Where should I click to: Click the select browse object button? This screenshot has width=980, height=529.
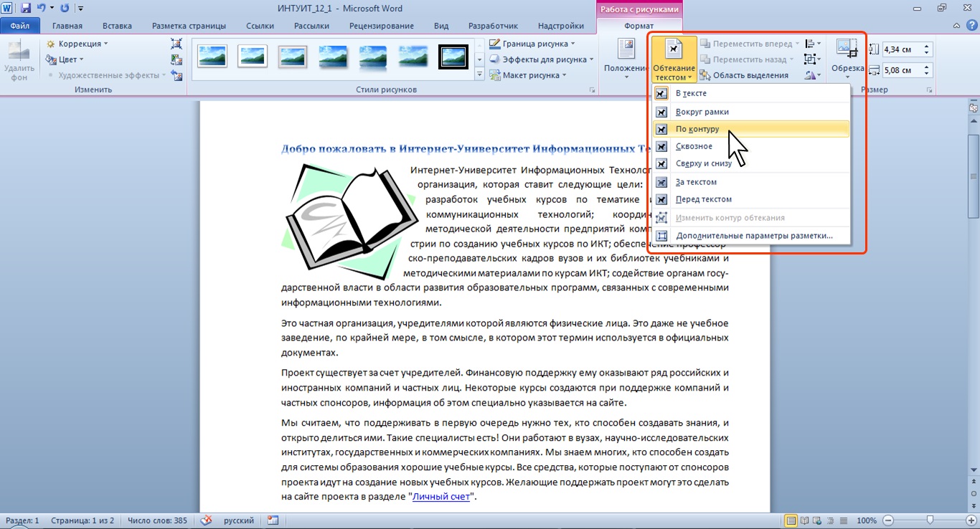(x=974, y=494)
